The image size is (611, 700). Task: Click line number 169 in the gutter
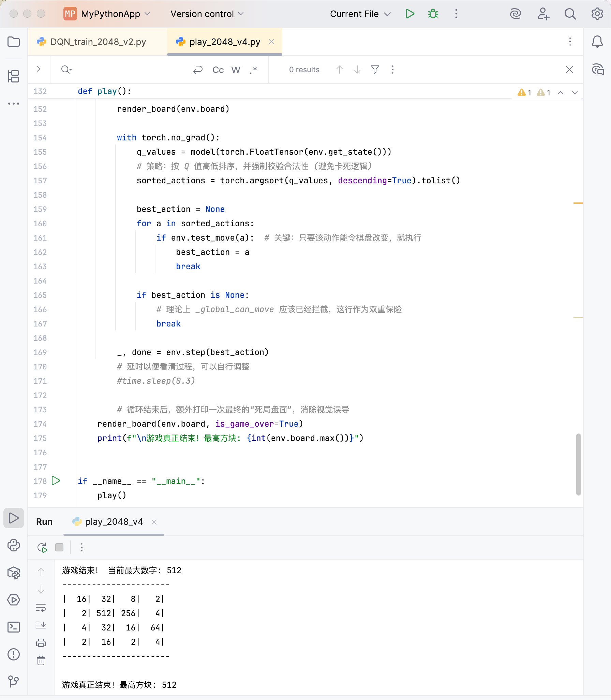coord(40,352)
